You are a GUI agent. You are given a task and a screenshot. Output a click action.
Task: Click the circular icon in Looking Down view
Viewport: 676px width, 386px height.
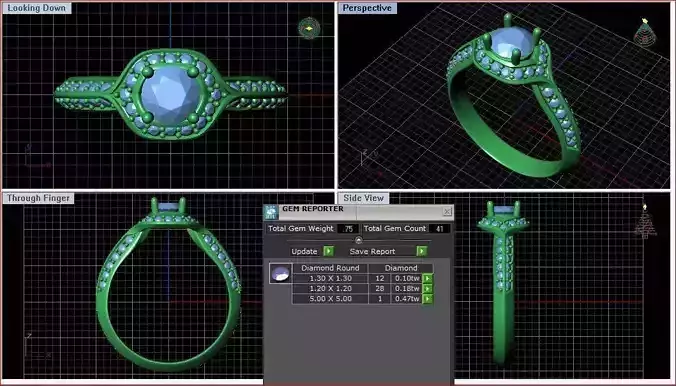click(x=309, y=28)
